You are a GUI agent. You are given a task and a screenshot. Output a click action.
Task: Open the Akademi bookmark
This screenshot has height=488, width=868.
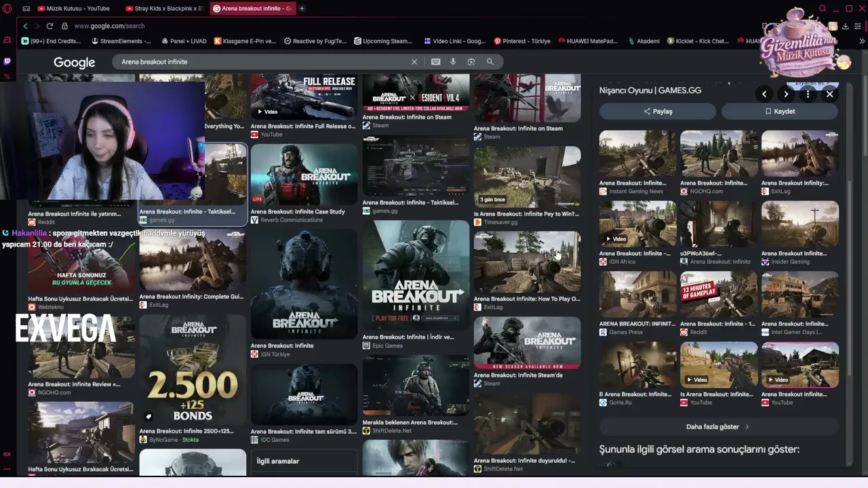[643, 41]
